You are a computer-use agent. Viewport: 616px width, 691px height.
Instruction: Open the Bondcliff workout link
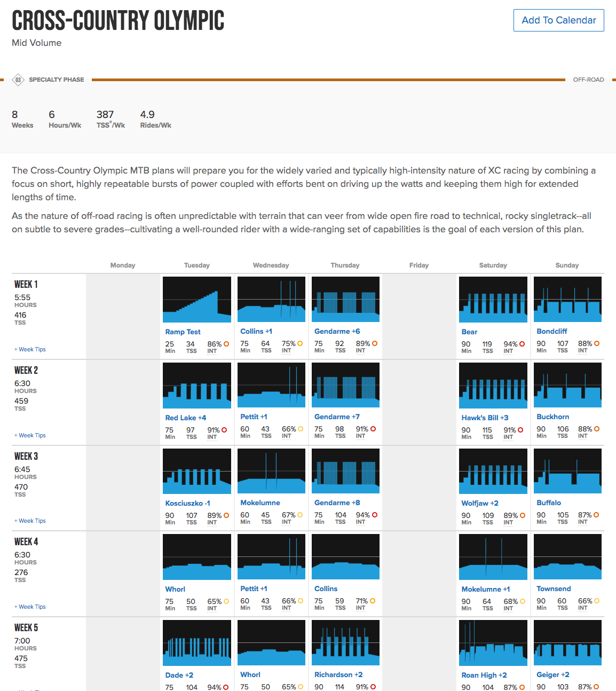(551, 331)
